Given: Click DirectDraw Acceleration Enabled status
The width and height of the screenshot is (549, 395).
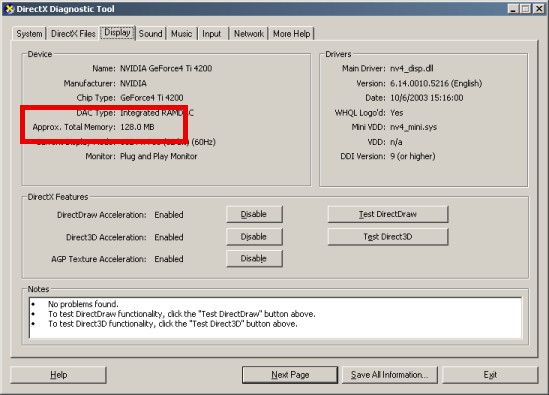Looking at the screenshot, I should point(169,215).
